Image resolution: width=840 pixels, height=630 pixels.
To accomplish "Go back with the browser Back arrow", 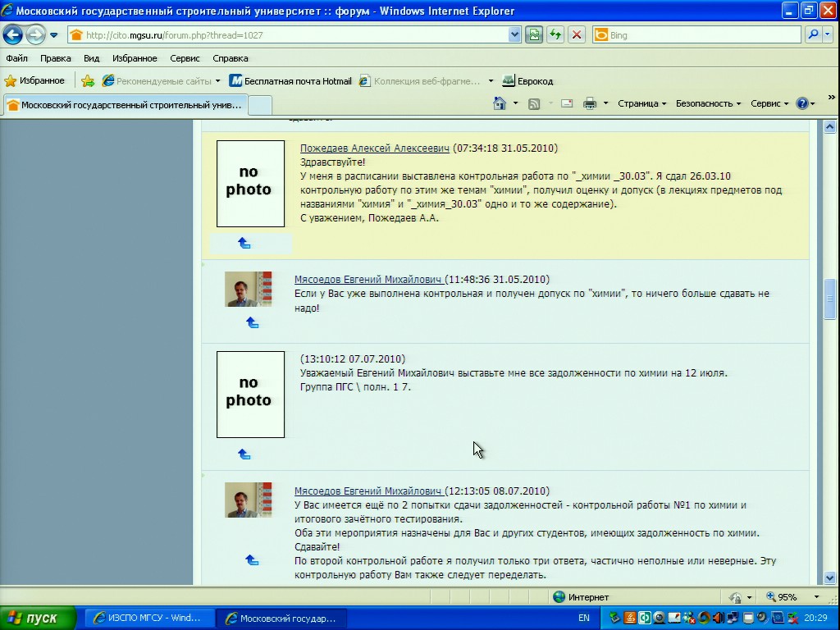I will coord(12,35).
